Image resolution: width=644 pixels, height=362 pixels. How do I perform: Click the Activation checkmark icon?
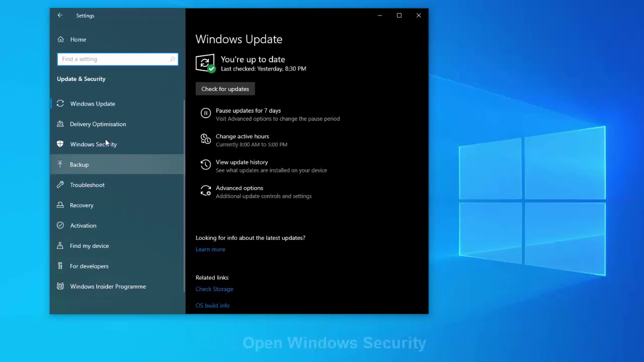pyautogui.click(x=60, y=225)
